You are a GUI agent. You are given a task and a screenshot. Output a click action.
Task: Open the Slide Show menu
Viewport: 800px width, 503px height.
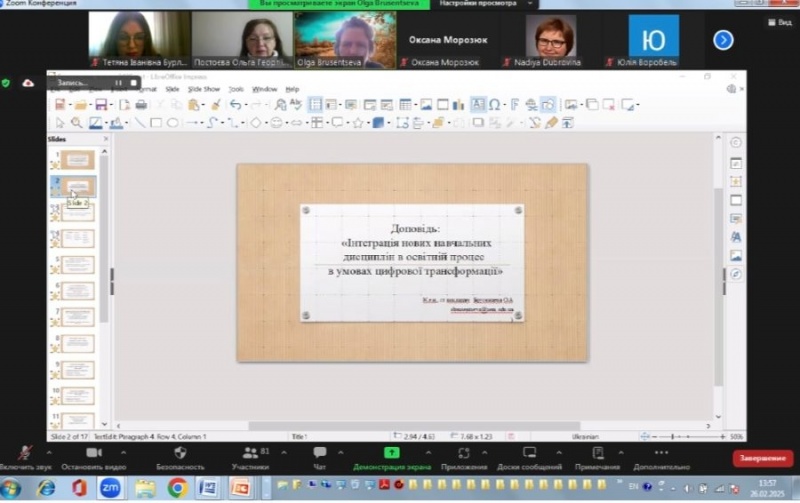click(x=204, y=89)
